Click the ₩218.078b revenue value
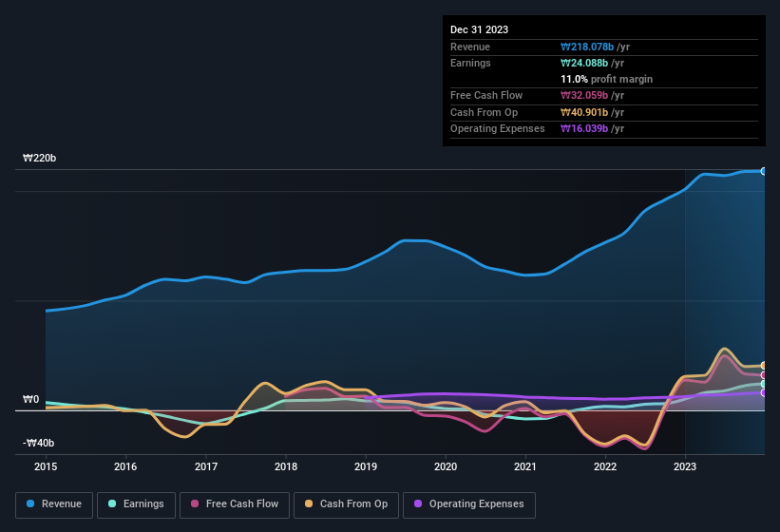The width and height of the screenshot is (780, 532). [587, 47]
